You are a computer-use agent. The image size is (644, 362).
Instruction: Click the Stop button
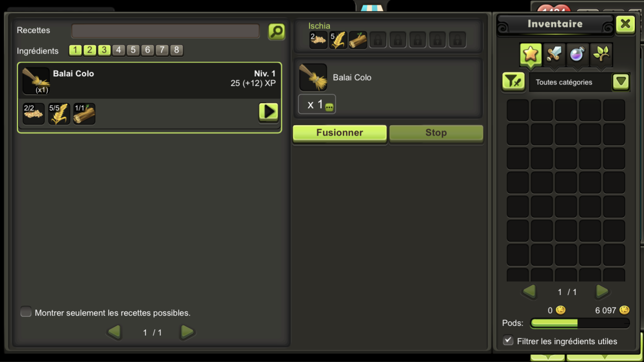pyautogui.click(x=436, y=133)
